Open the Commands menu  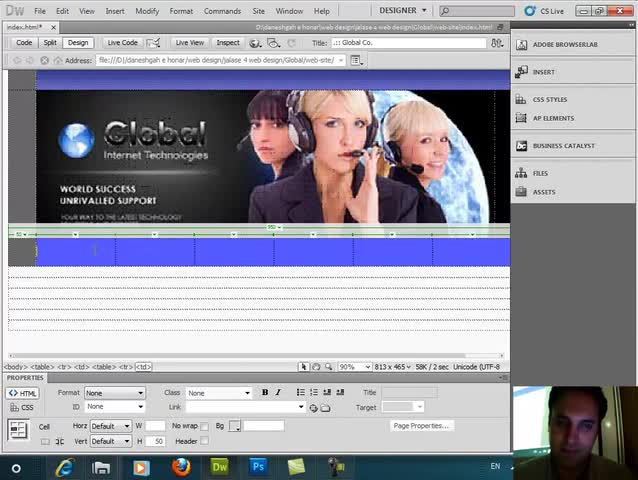pyautogui.click(x=222, y=11)
